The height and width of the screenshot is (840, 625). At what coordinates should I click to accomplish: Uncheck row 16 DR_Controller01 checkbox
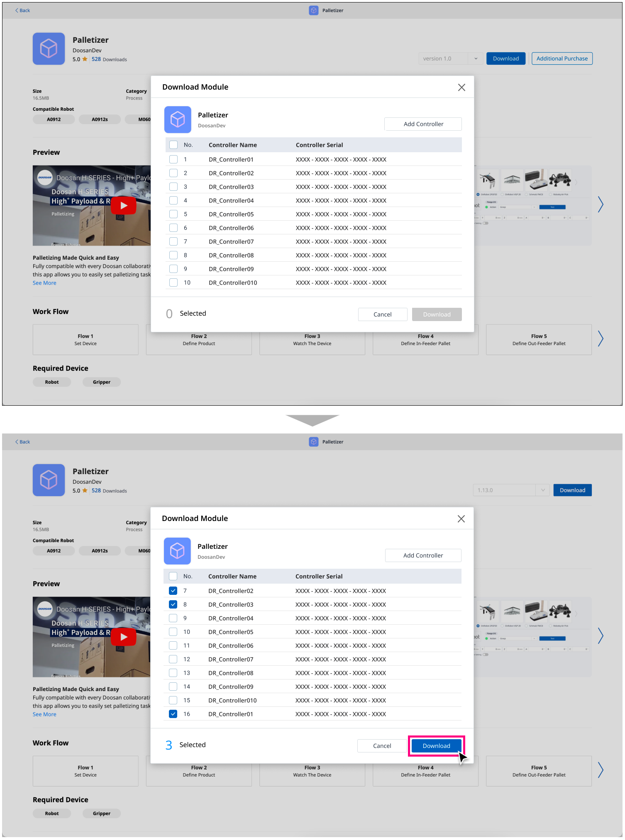[x=173, y=714]
